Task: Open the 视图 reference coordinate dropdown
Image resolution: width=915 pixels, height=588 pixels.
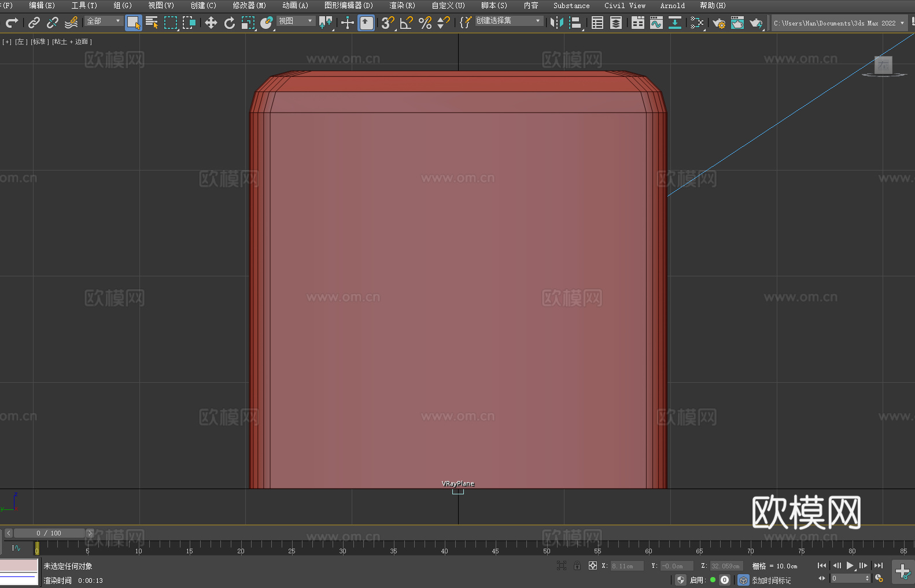Action: [296, 21]
